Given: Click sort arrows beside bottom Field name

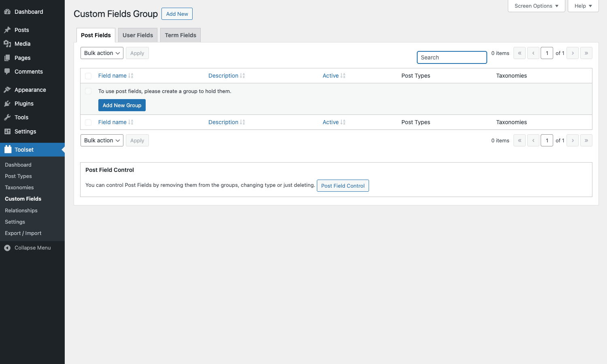Looking at the screenshot, I should [131, 122].
